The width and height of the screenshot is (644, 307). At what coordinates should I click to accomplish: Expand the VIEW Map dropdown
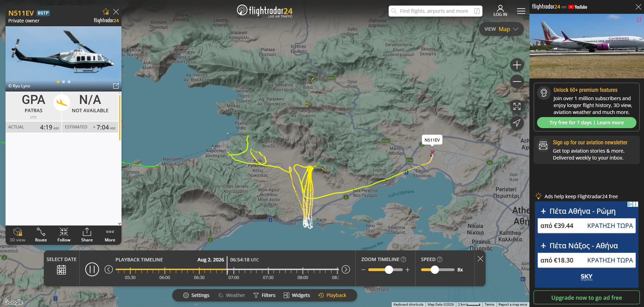(501, 29)
